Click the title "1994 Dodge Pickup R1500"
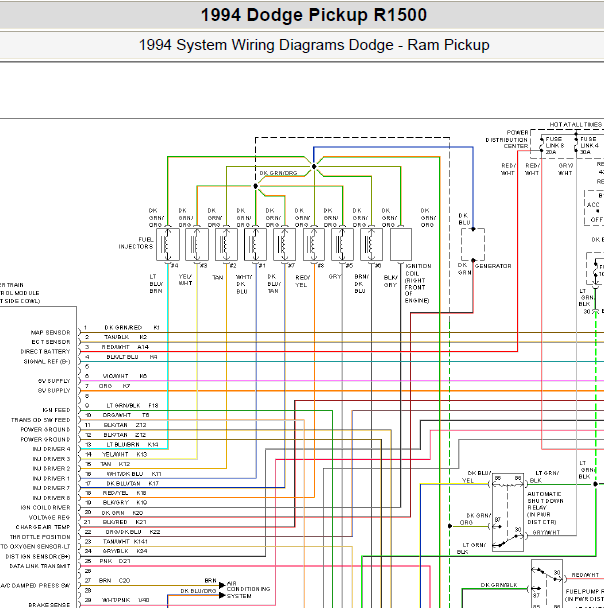The width and height of the screenshot is (604, 608). click(x=314, y=16)
